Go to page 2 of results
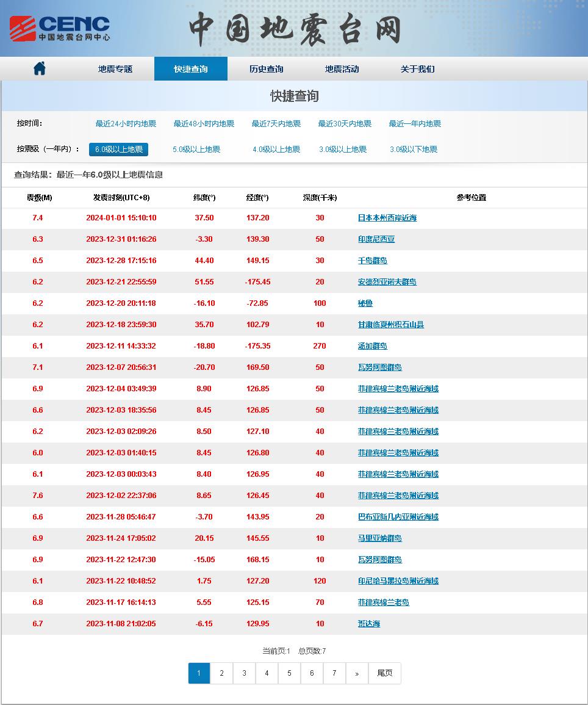This screenshot has height=705, width=588. click(221, 673)
